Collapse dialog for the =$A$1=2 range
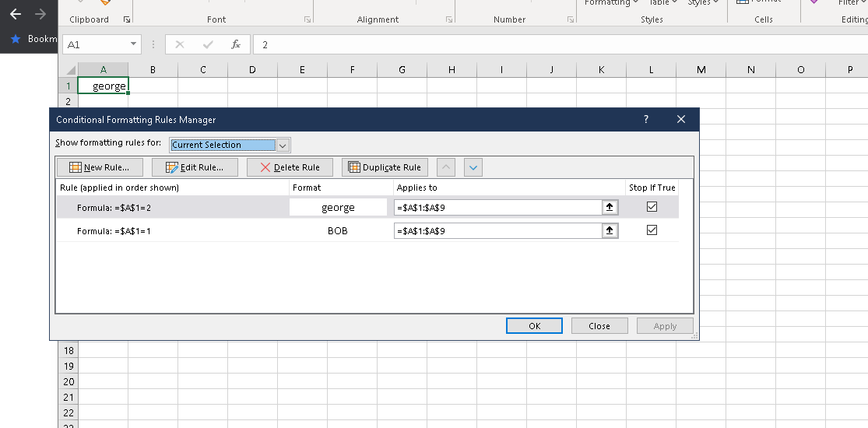The height and width of the screenshot is (428, 868). (x=610, y=207)
